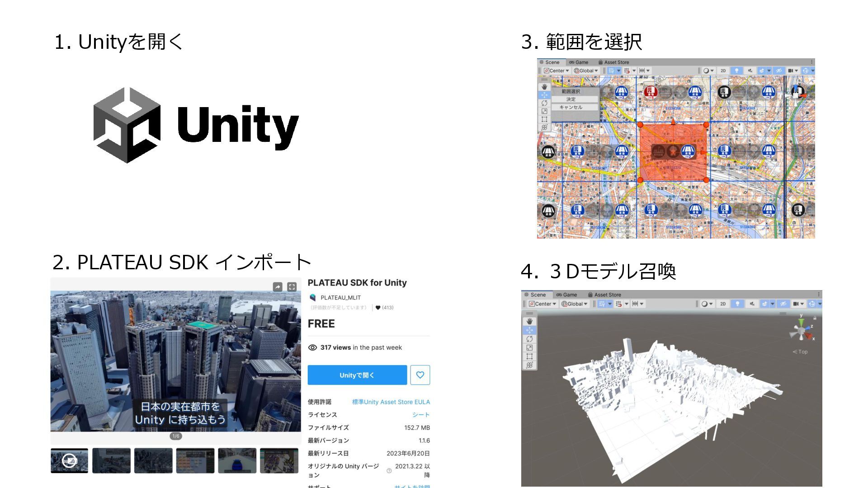The image size is (868, 488).
Task: Open Center pivot dropdown in the map Scene view
Action: [557, 70]
